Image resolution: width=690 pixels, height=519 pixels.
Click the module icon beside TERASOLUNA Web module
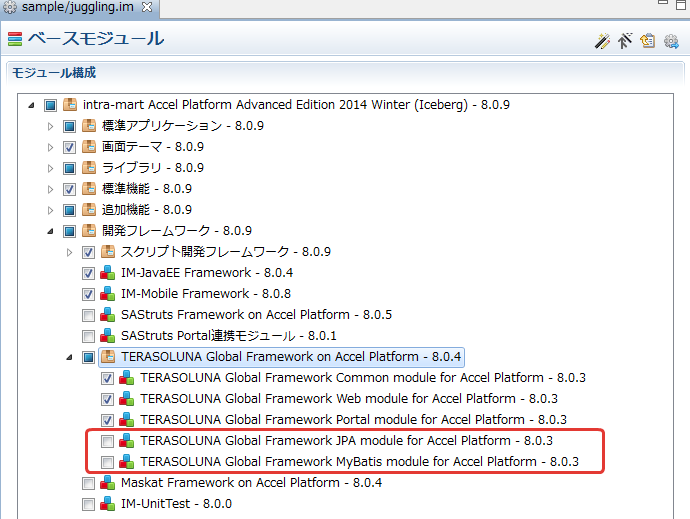127,399
